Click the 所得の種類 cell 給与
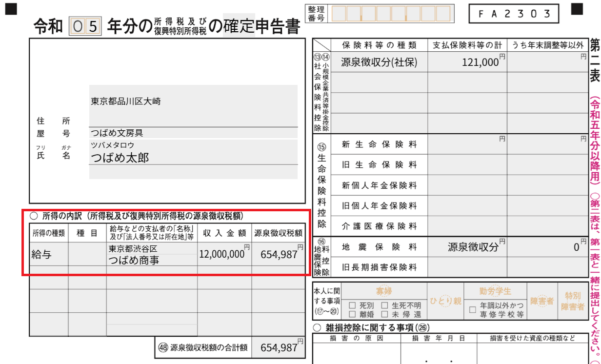This screenshot has width=601, height=364. click(49, 254)
